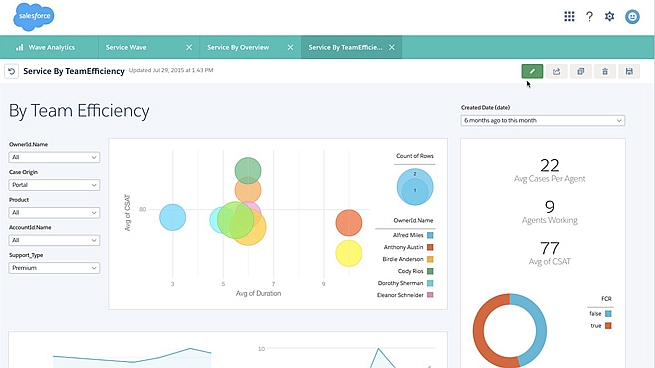Image resolution: width=655 pixels, height=368 pixels.
Task: Click the 77 Avg of CSAT value
Action: tap(549, 248)
